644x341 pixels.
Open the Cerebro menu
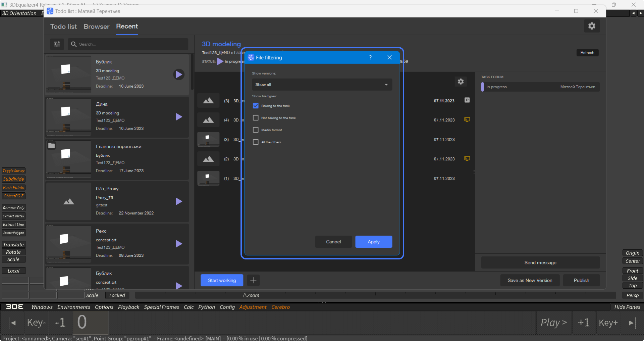280,307
